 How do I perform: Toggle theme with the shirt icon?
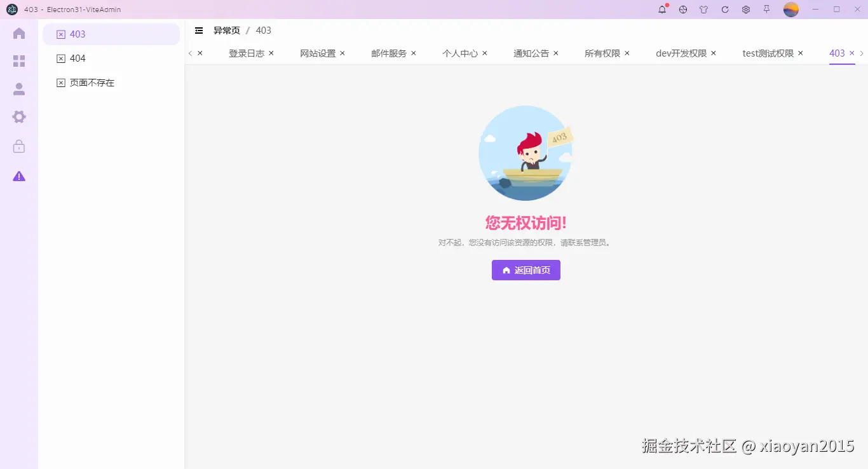pos(703,10)
